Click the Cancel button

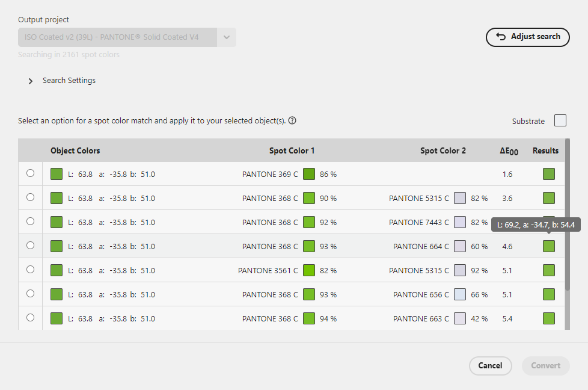click(490, 365)
